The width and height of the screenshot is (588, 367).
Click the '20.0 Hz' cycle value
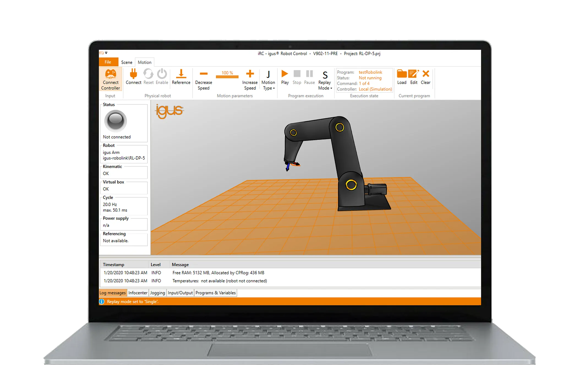click(x=110, y=205)
